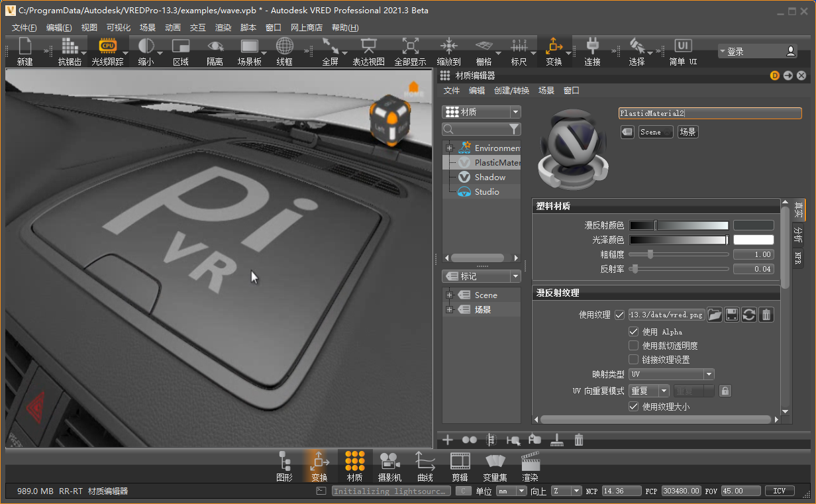Switch to the 分析 side tab
The height and width of the screenshot is (504, 816).
pyautogui.click(x=798, y=234)
